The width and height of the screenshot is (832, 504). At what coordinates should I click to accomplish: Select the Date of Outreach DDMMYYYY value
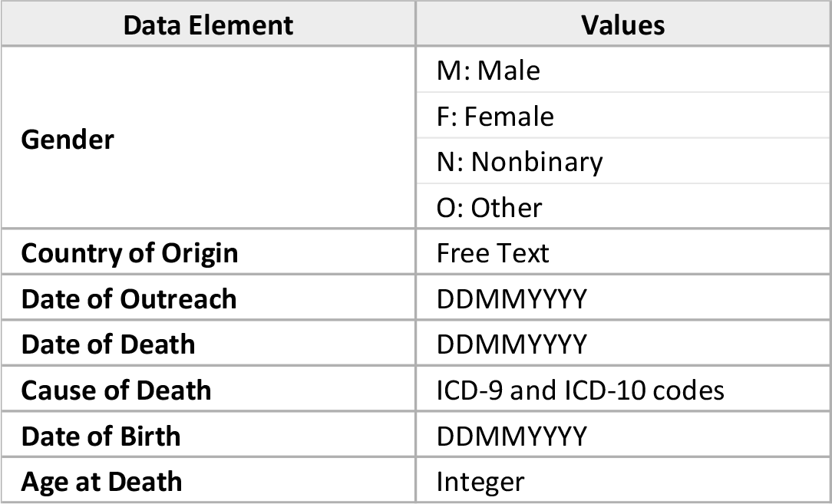point(623,298)
